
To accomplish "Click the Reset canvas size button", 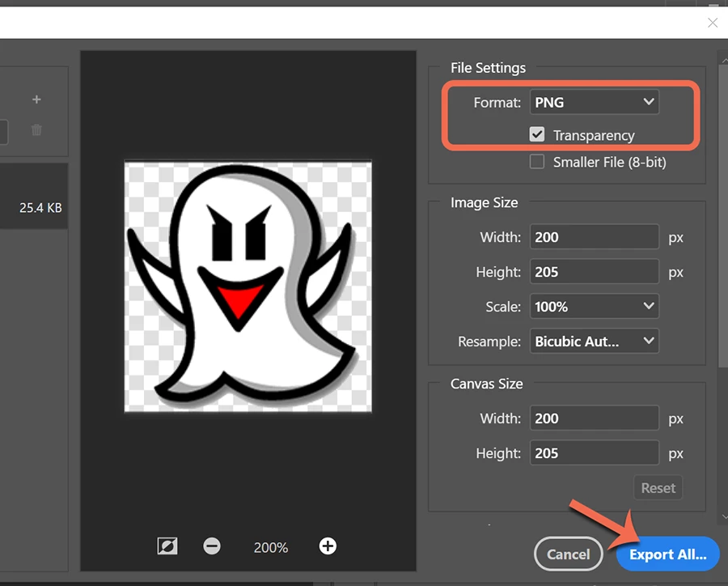I will click(x=658, y=488).
